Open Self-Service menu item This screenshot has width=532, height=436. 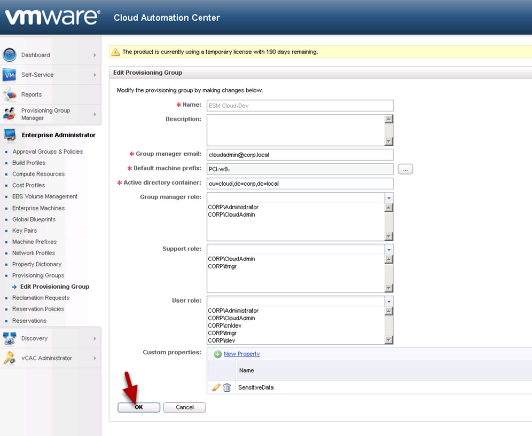coord(37,75)
